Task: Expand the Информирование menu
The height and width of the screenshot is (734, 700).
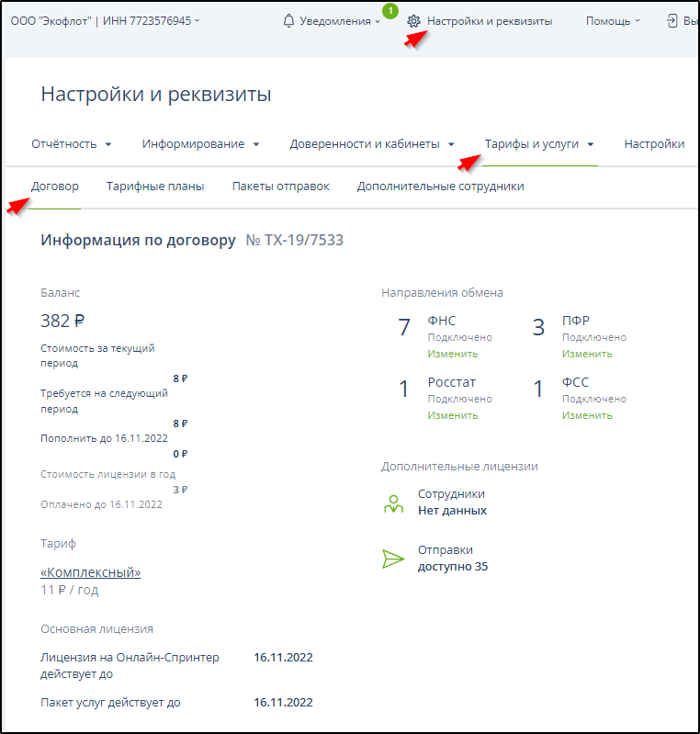Action: pyautogui.click(x=200, y=144)
